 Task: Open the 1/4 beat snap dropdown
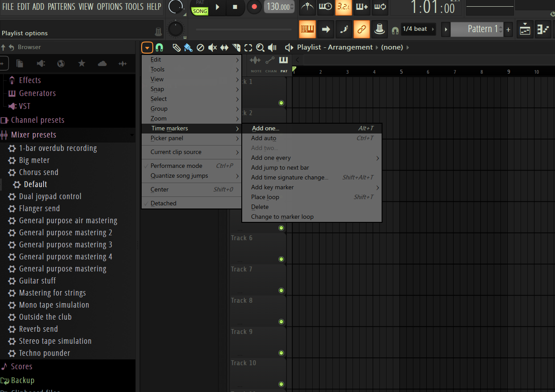[418, 29]
